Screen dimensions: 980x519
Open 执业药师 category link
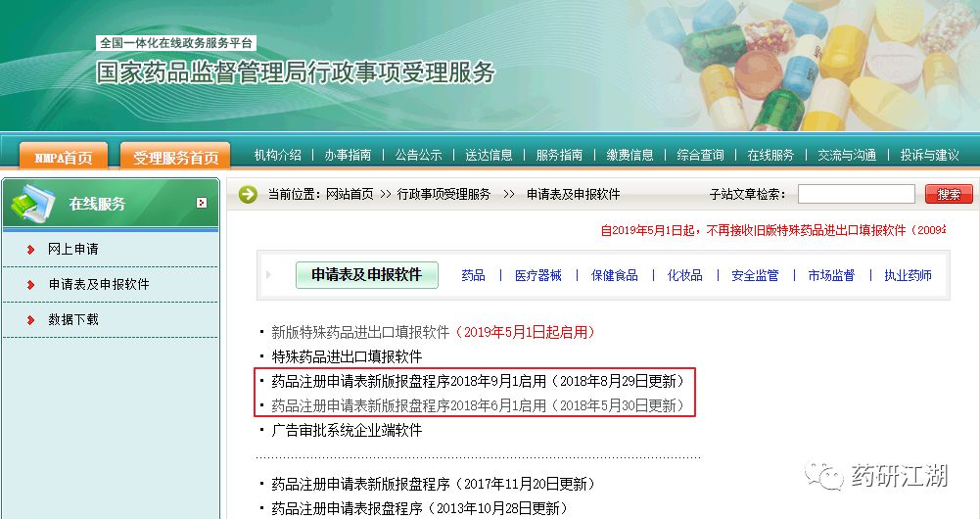[908, 275]
